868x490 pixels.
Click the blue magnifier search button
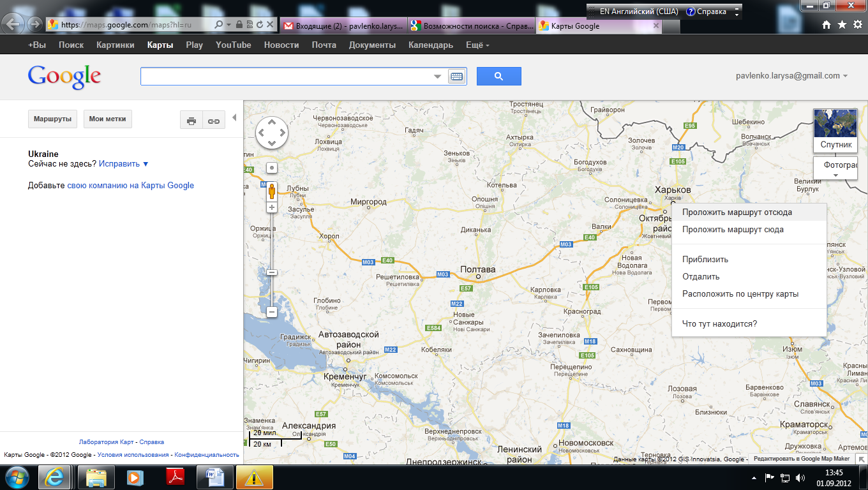499,77
